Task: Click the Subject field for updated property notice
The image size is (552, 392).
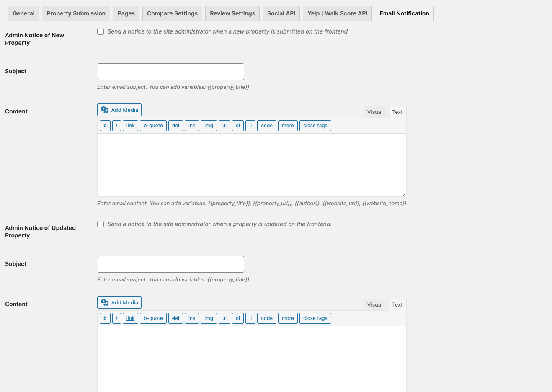Action: (170, 264)
